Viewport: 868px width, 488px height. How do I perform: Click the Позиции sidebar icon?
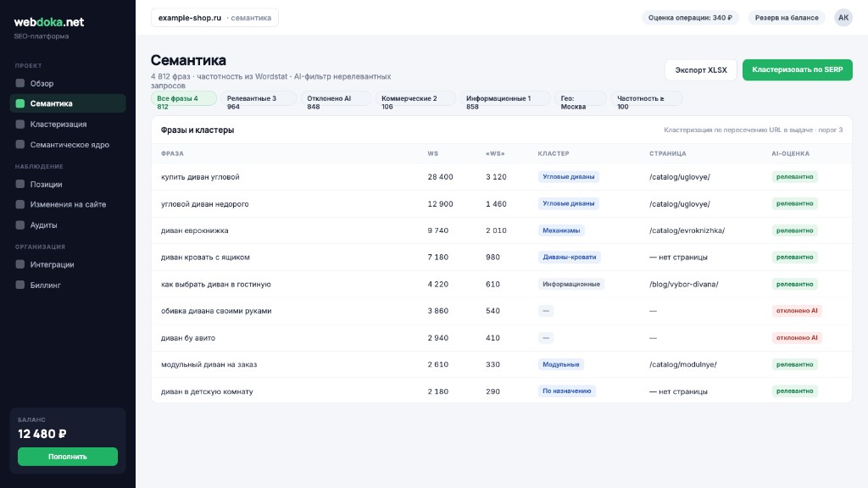[x=20, y=184]
